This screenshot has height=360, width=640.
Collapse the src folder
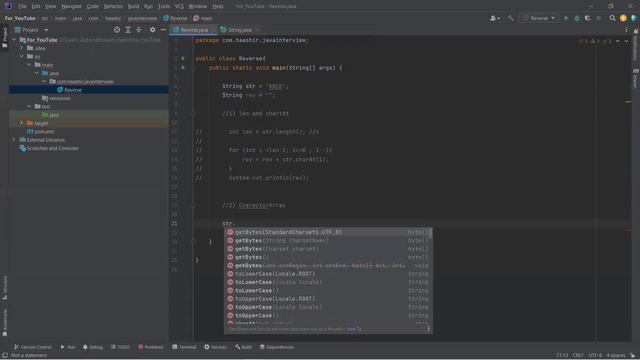pyautogui.click(x=22, y=56)
